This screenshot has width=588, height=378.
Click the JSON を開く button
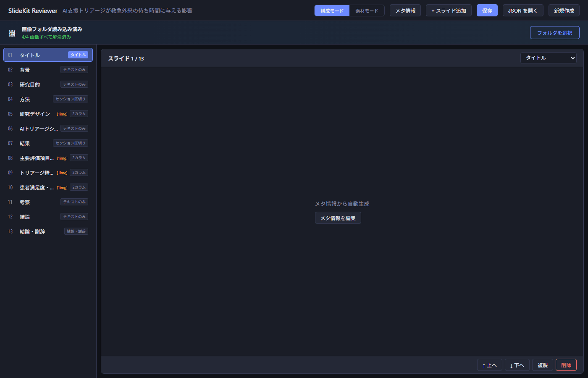point(523,10)
